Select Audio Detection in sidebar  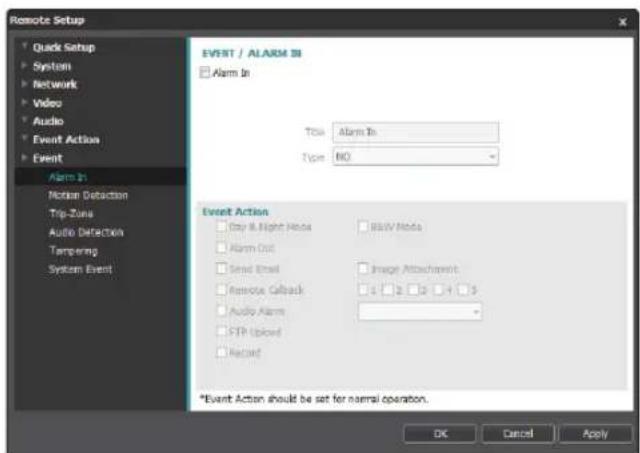(x=86, y=232)
